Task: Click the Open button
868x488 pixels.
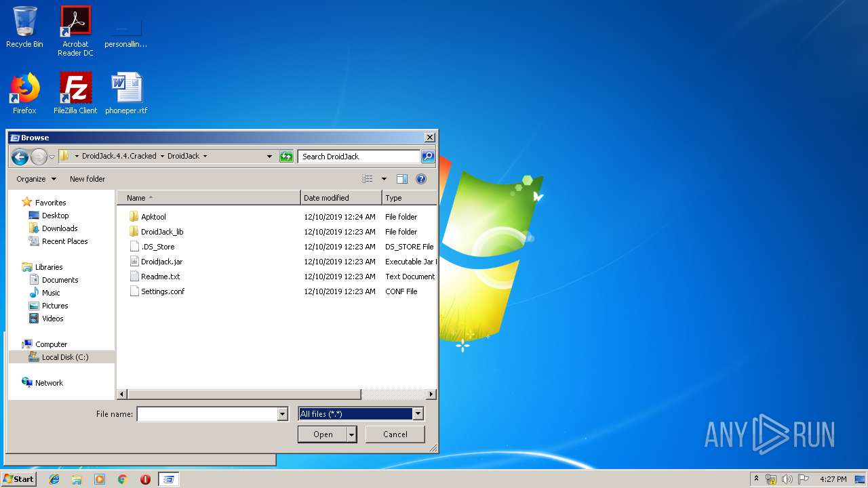Action: (323, 434)
